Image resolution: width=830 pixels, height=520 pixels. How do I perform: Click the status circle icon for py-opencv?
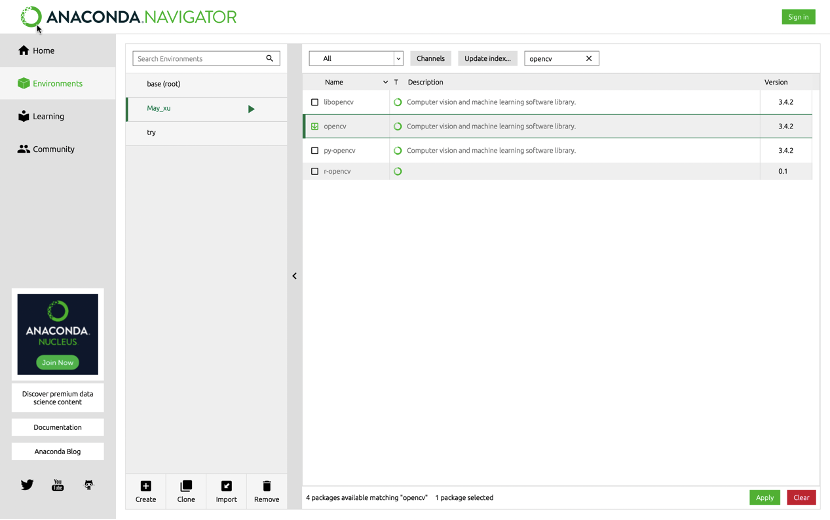[x=398, y=151]
